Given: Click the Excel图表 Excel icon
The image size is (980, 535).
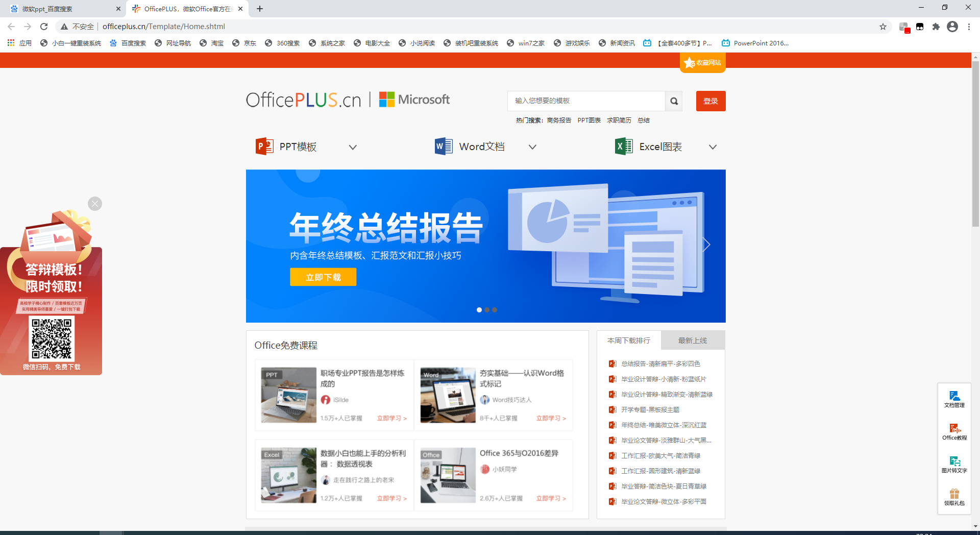Looking at the screenshot, I should pyautogui.click(x=623, y=147).
